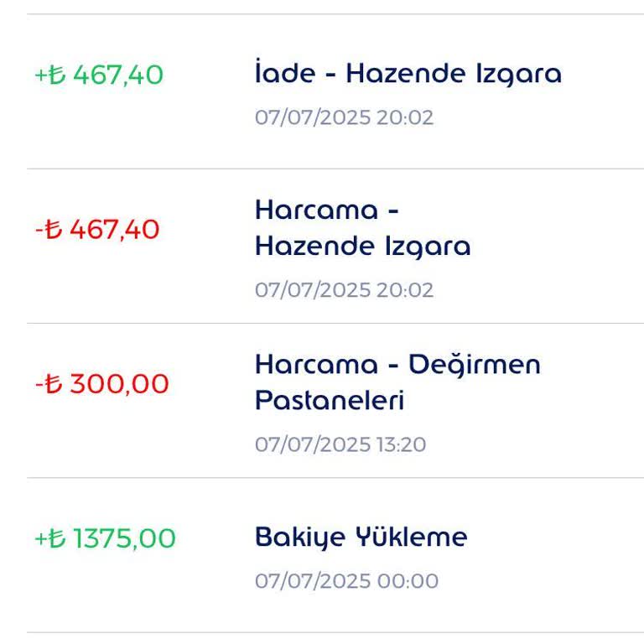Click the word Pastaneleri

(x=330, y=401)
